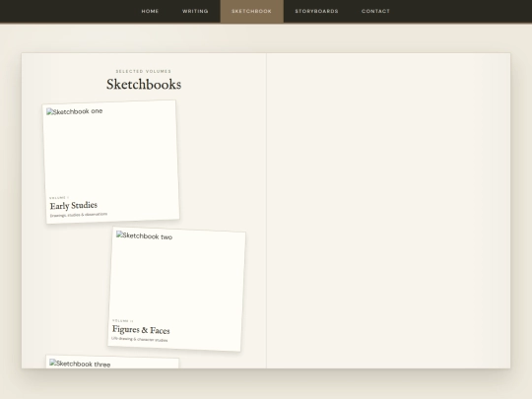Click the Volume II label above Figures & Faces
This screenshot has height=399, width=532.
(123, 320)
